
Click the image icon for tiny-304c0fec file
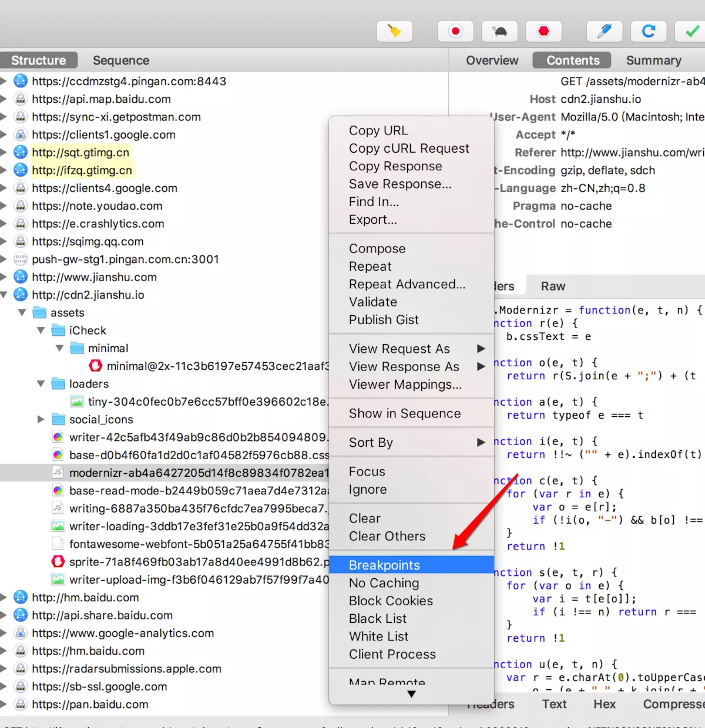[76, 402]
